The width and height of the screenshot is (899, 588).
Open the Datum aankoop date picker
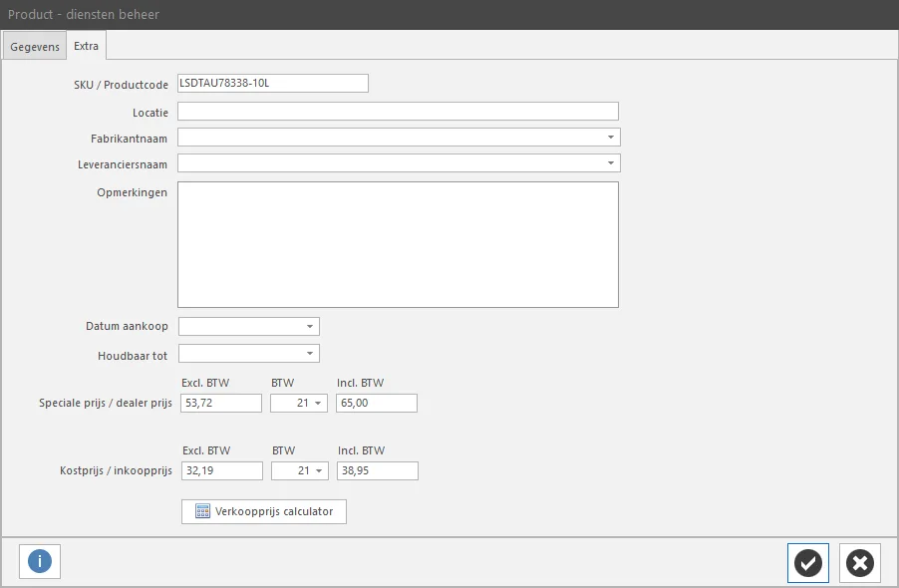pos(310,326)
